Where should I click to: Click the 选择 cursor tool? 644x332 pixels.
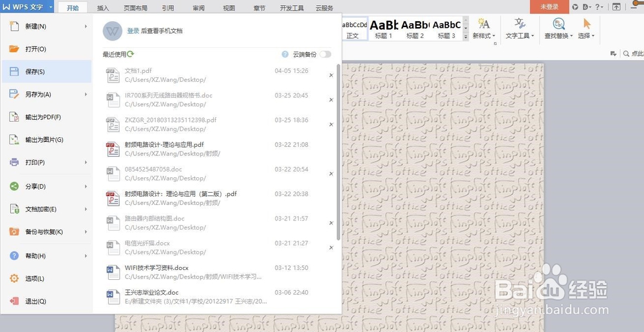(586, 29)
